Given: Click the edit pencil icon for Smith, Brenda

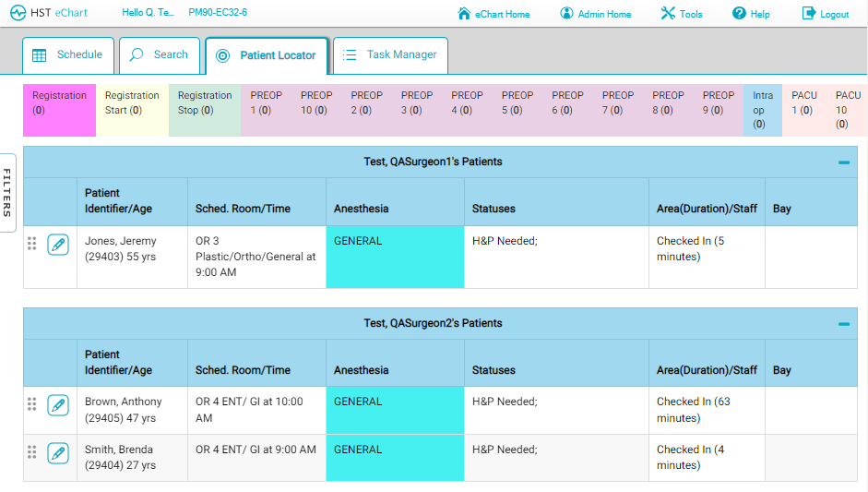Looking at the screenshot, I should click(58, 453).
